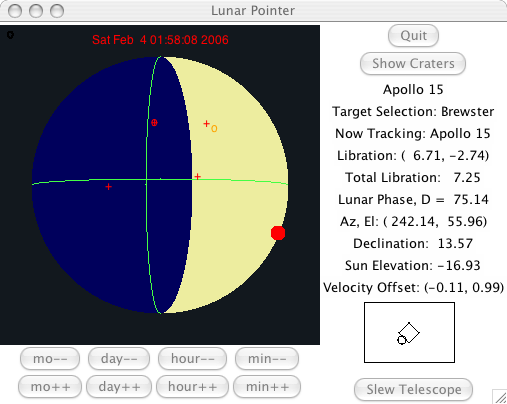Image resolution: width=507 pixels, height=404 pixels.
Task: Quit the Lunar Pointer application
Action: (x=413, y=35)
